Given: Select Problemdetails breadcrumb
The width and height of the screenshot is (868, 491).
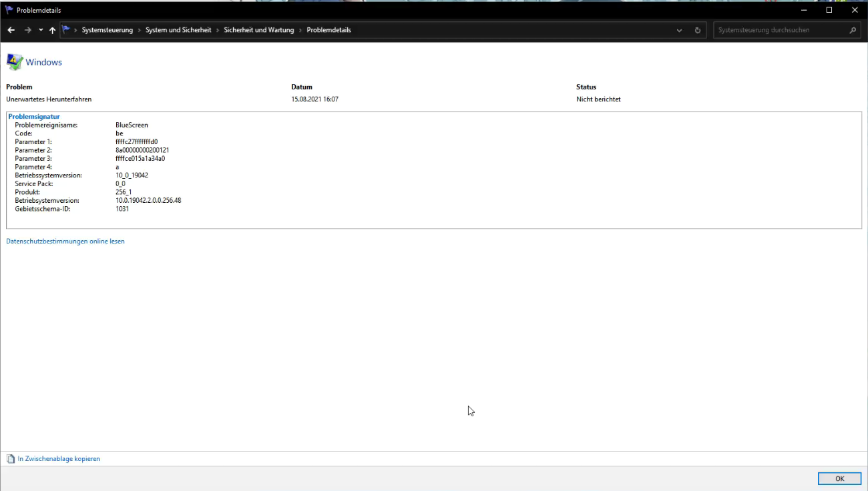Looking at the screenshot, I should point(329,30).
